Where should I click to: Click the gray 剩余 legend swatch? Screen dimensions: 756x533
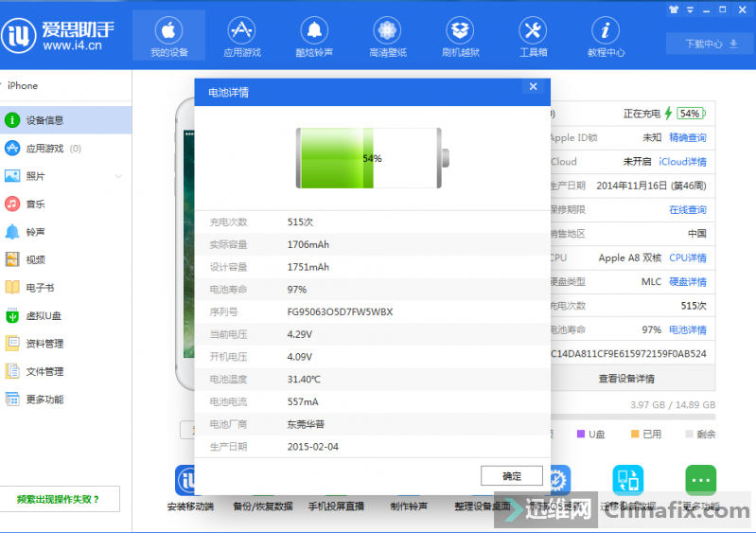[x=689, y=434]
